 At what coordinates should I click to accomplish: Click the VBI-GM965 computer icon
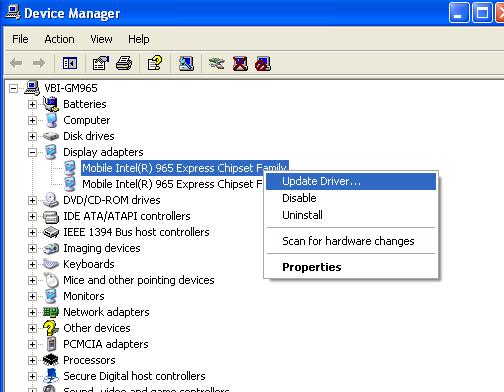[x=32, y=88]
